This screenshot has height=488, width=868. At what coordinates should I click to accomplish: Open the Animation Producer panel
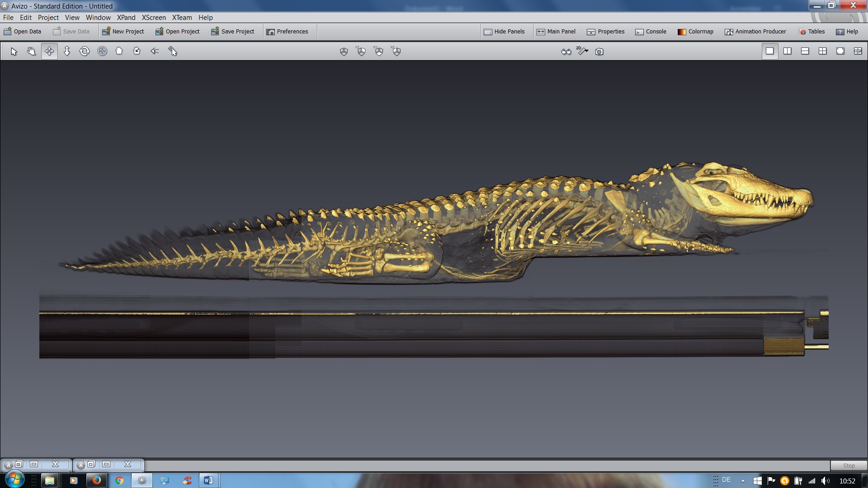click(x=755, y=31)
